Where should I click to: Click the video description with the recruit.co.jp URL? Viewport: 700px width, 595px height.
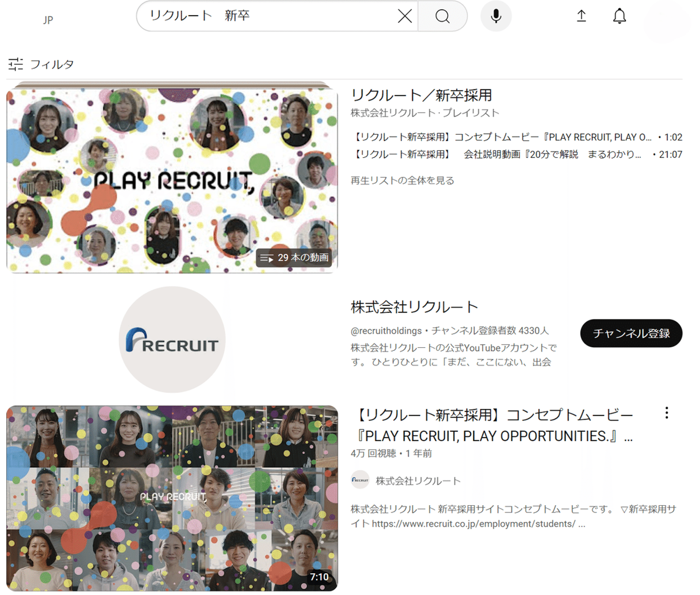click(x=513, y=516)
